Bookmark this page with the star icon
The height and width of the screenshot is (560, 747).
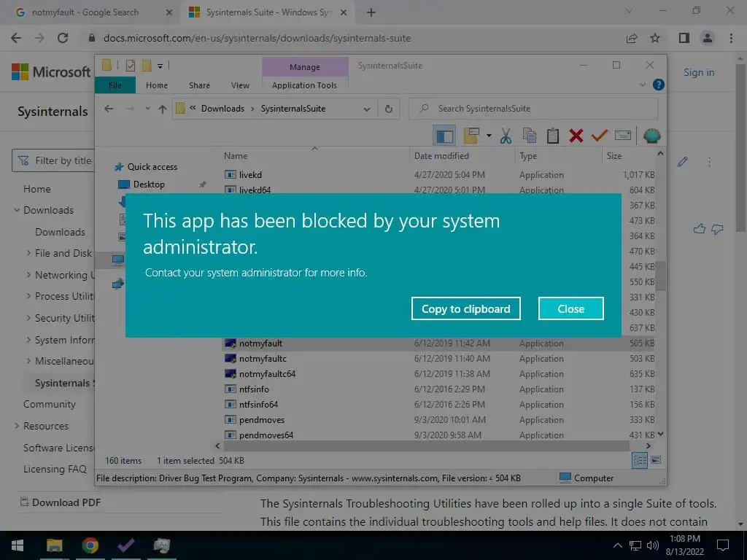click(x=655, y=38)
